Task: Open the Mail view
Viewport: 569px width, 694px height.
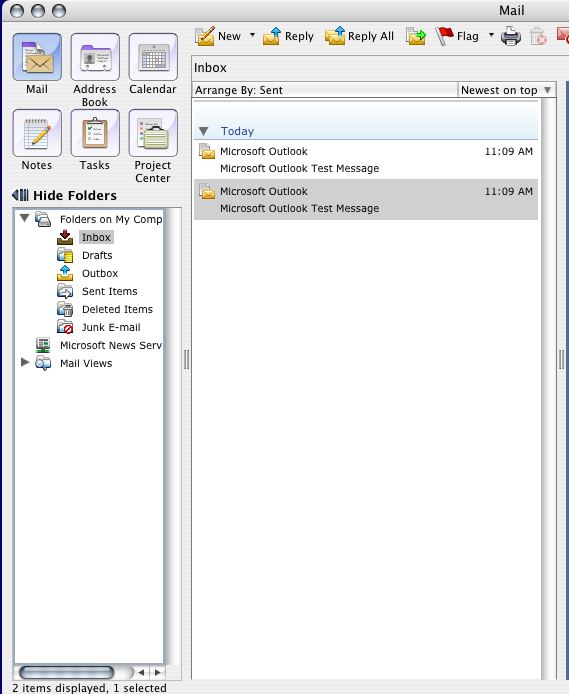Action: 37,64
